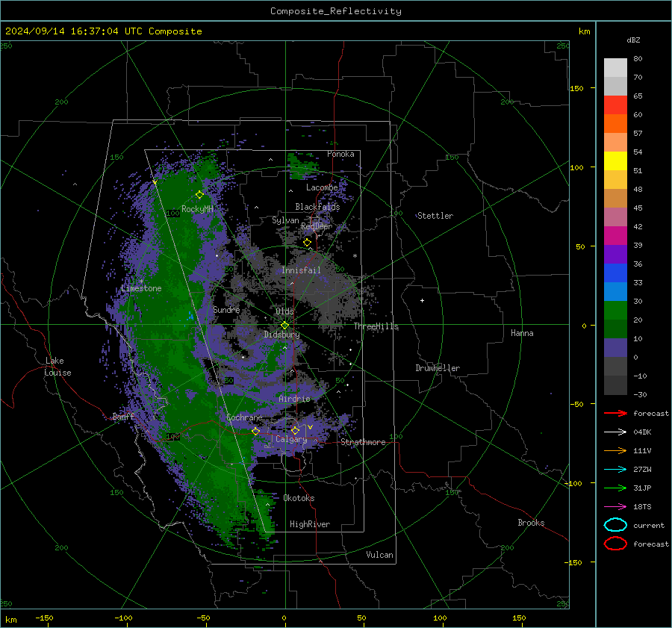Click the white plus marker west of Hanna

tap(422, 300)
